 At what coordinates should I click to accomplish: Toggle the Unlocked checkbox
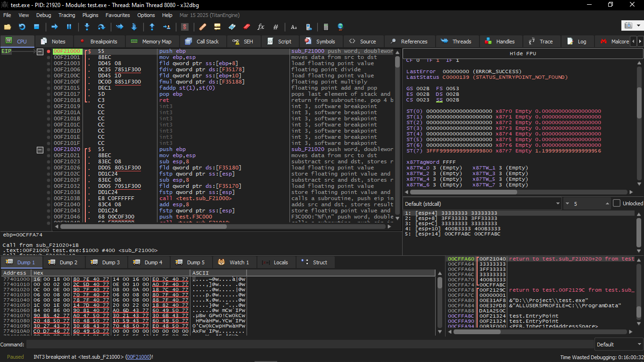point(616,203)
